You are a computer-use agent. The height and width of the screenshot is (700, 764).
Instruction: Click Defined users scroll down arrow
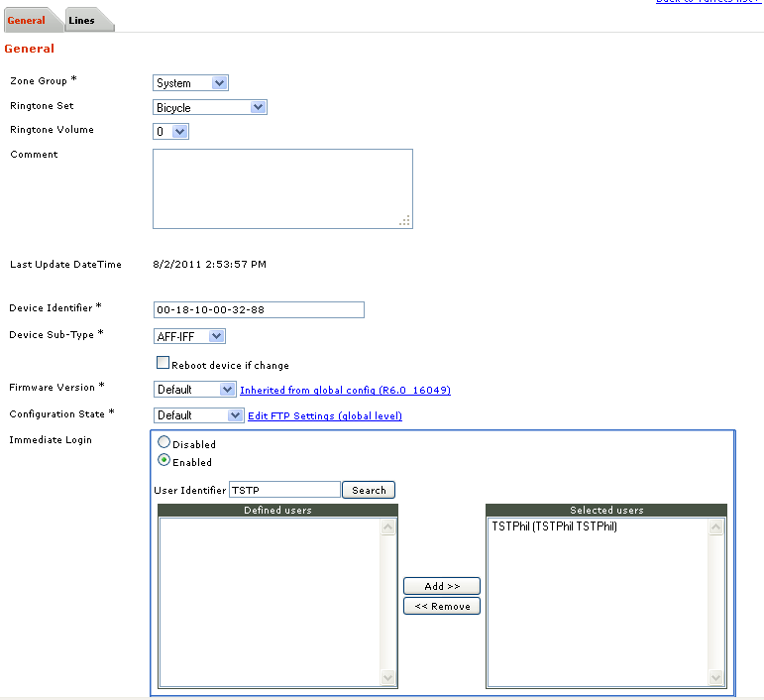tap(387, 677)
